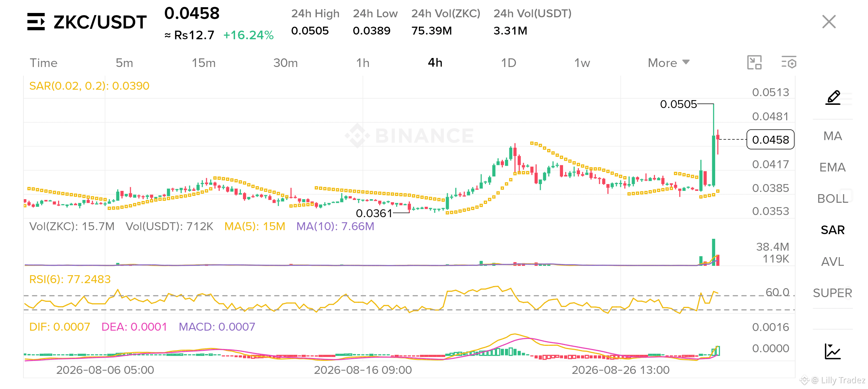
Task: Click the 0.0505 high price marker
Action: [x=678, y=104]
